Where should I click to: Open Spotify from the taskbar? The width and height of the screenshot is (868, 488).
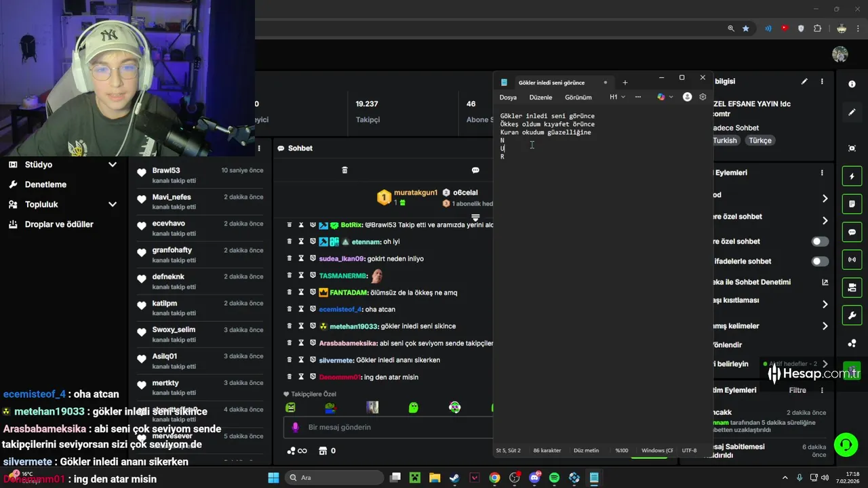click(554, 478)
